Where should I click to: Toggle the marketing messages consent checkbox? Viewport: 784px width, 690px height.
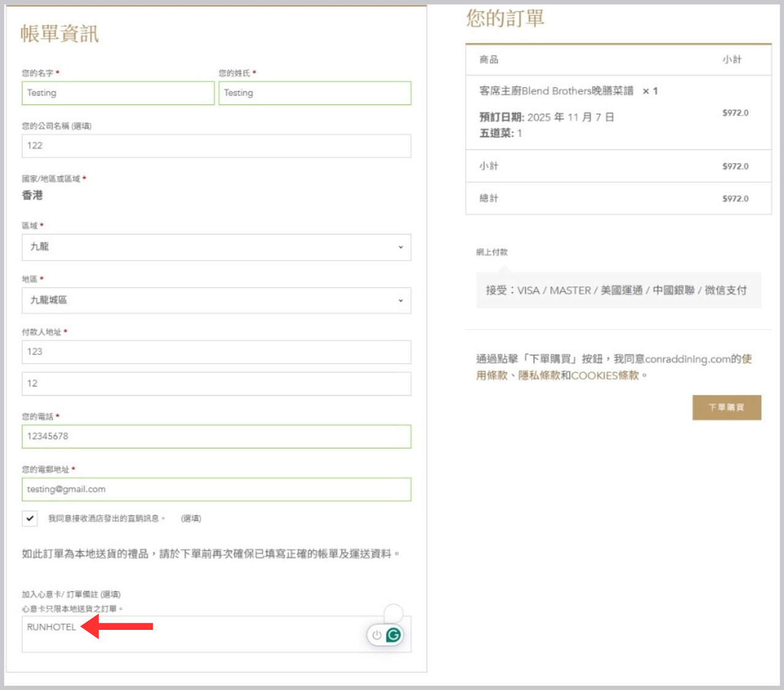[29, 518]
